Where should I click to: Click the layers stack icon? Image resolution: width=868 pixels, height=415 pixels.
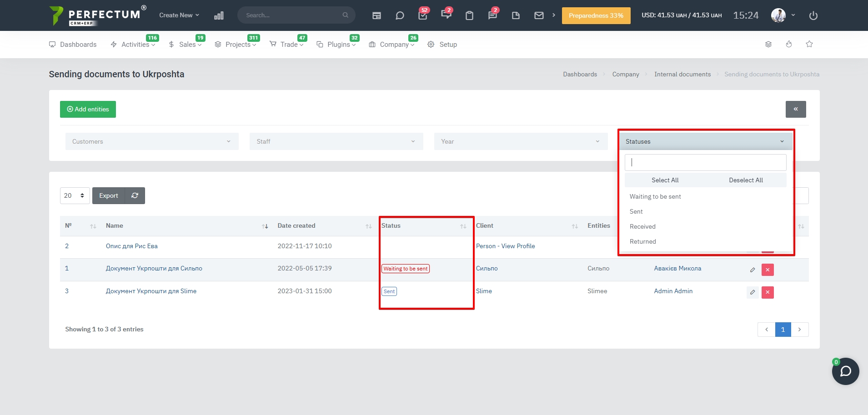coord(768,44)
